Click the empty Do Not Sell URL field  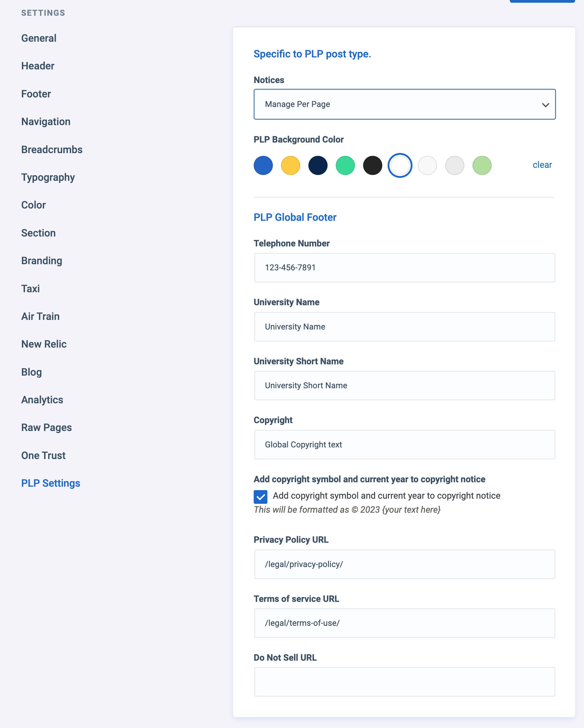click(404, 682)
